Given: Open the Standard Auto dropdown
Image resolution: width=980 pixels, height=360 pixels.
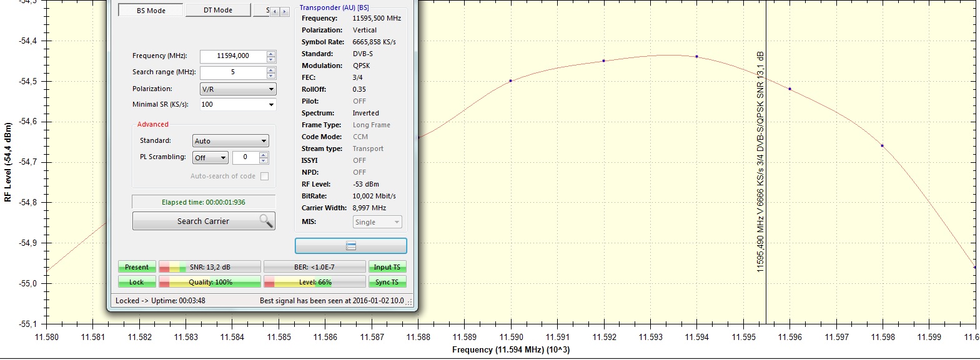Looking at the screenshot, I should 230,141.
